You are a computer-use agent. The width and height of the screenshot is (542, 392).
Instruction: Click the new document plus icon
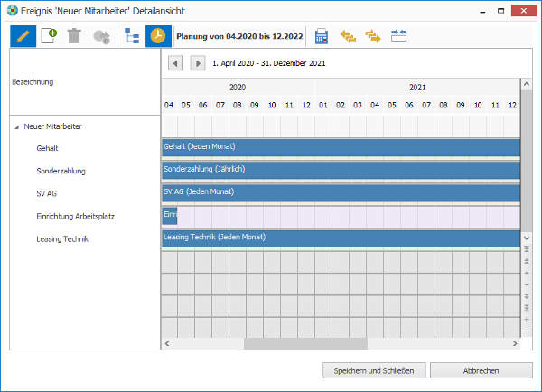[x=49, y=36]
